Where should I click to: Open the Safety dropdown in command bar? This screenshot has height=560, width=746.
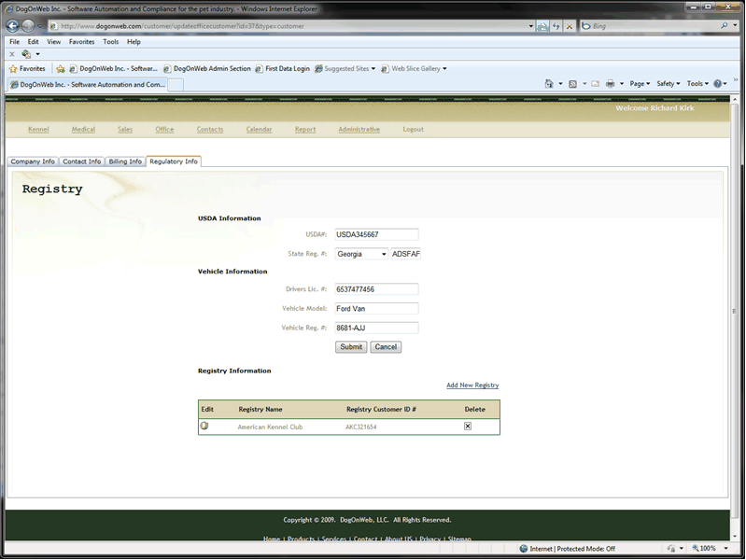click(x=669, y=84)
